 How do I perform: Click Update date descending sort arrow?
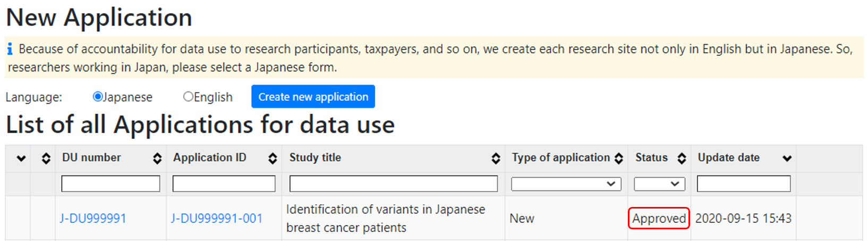[787, 158]
